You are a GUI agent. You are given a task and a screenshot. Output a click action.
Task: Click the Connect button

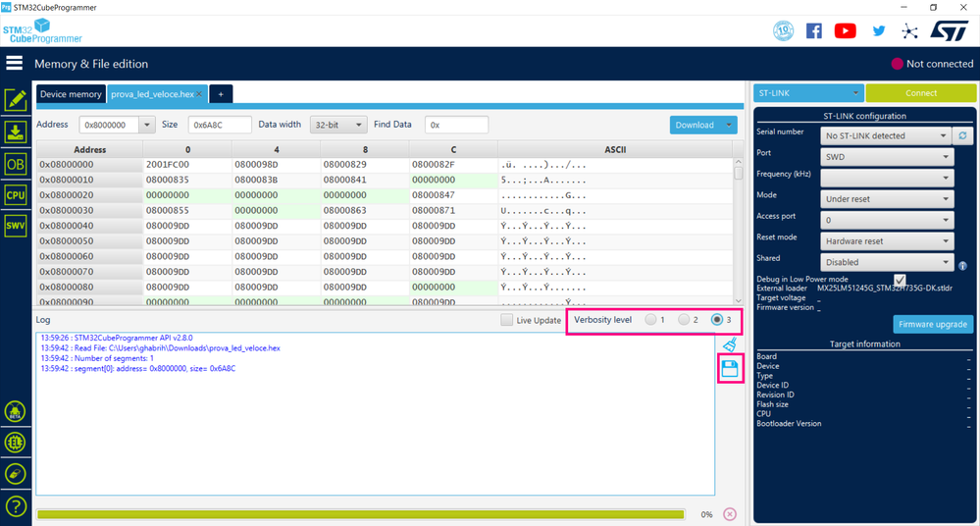click(920, 93)
